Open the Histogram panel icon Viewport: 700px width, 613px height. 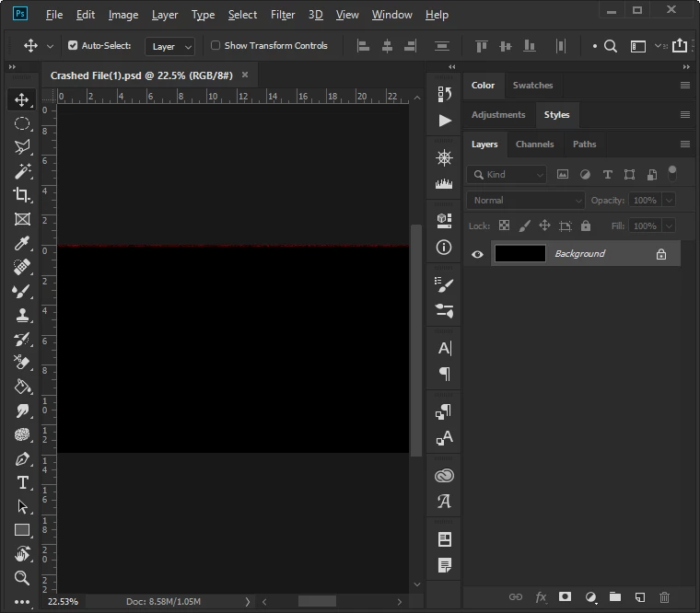click(444, 183)
